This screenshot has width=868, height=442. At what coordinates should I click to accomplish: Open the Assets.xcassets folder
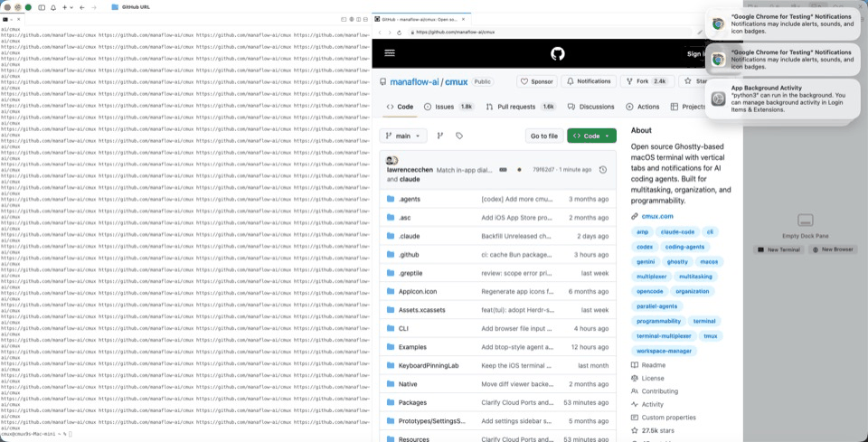tap(421, 310)
